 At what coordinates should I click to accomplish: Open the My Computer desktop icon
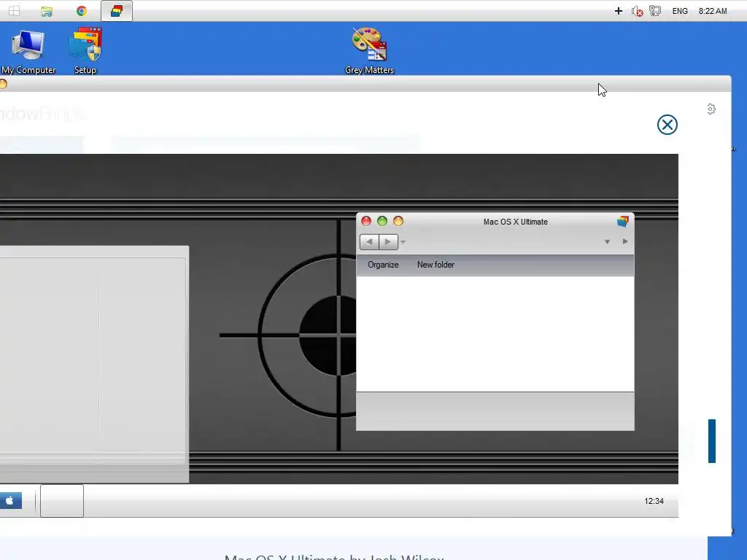point(28,50)
